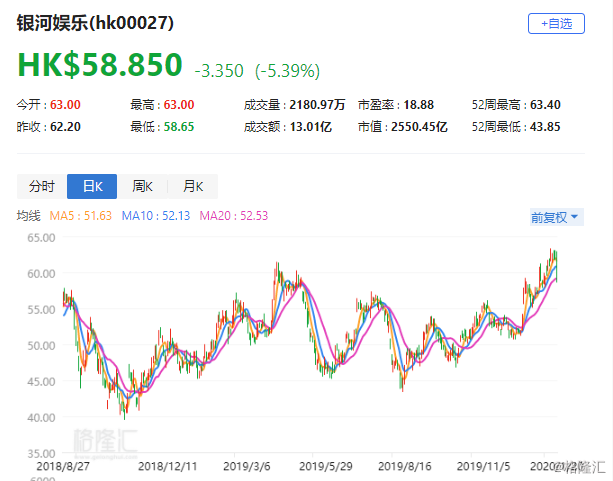Open the 月K monthly chart tab
This screenshot has height=481, width=613.
(193, 186)
